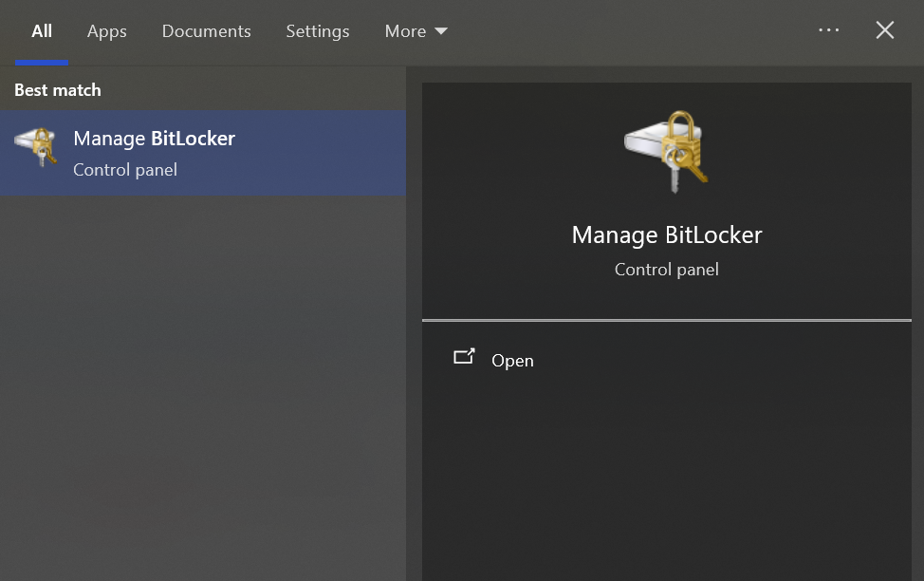Click Control panel label in the preview pane

click(666, 270)
